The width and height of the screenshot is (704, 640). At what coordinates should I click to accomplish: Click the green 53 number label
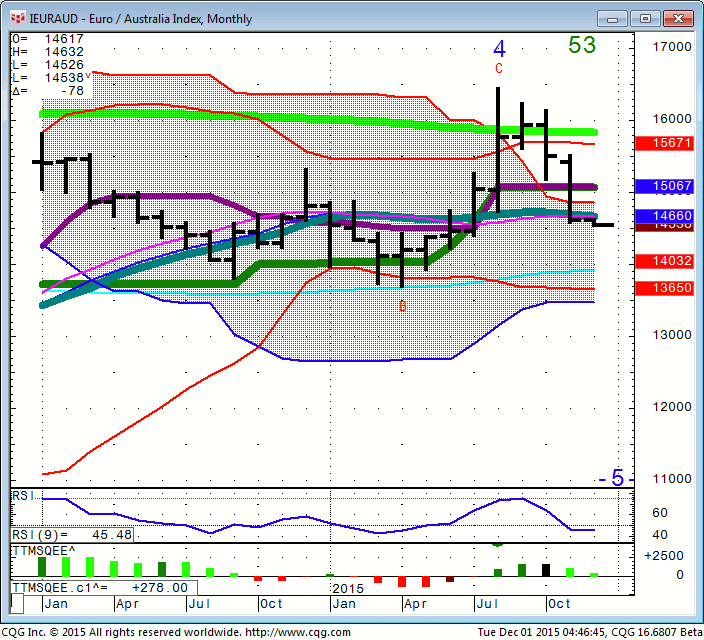[582, 45]
